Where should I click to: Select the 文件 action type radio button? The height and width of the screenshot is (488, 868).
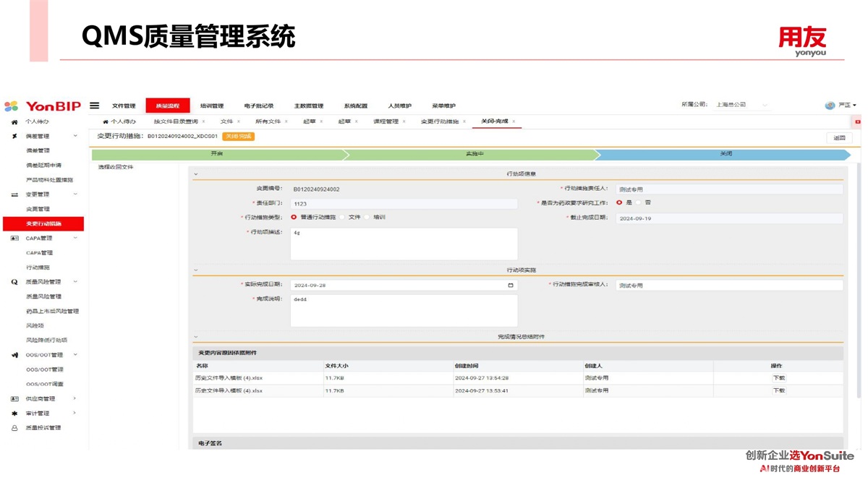click(x=342, y=217)
